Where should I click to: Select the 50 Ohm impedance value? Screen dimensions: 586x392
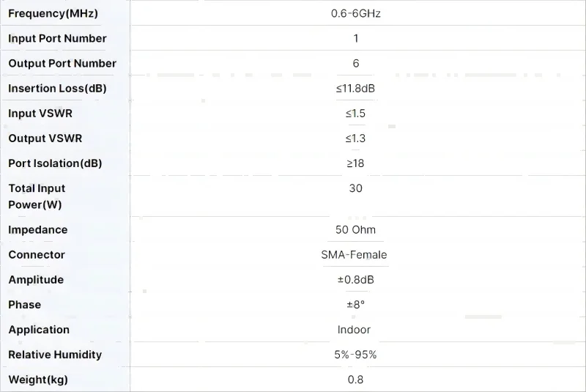tap(356, 229)
